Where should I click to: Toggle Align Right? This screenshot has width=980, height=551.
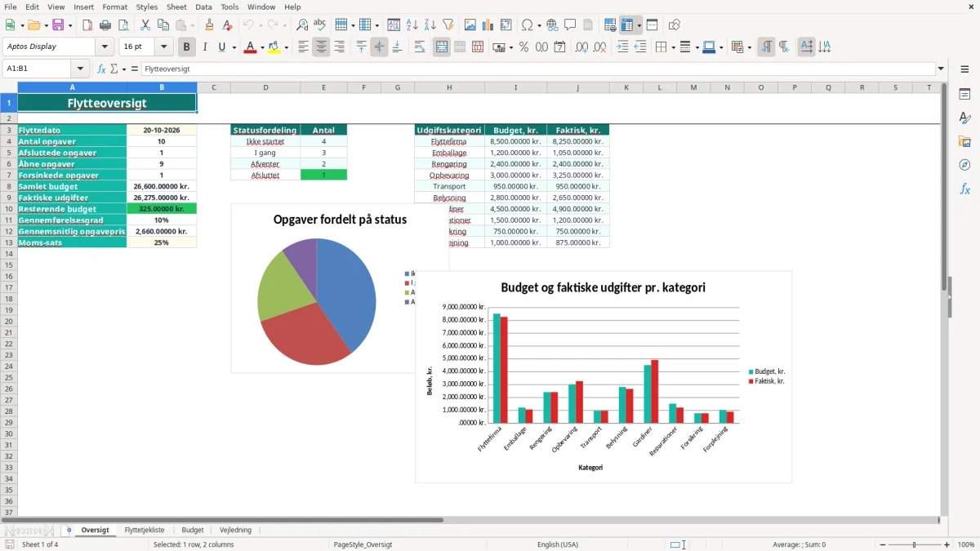[339, 47]
